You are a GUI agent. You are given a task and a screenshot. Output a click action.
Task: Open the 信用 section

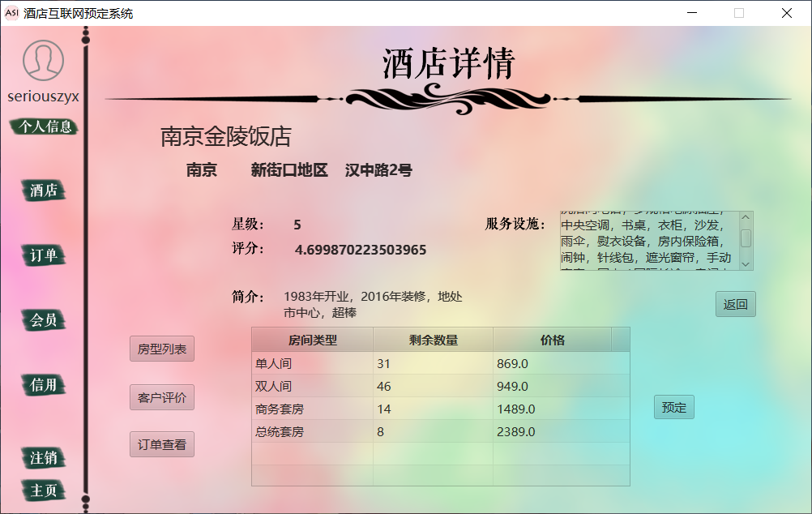(44, 385)
